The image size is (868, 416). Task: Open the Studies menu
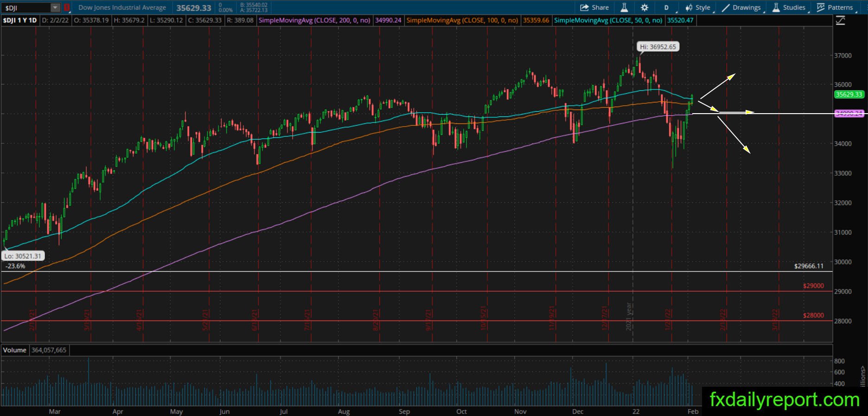pyautogui.click(x=790, y=7)
